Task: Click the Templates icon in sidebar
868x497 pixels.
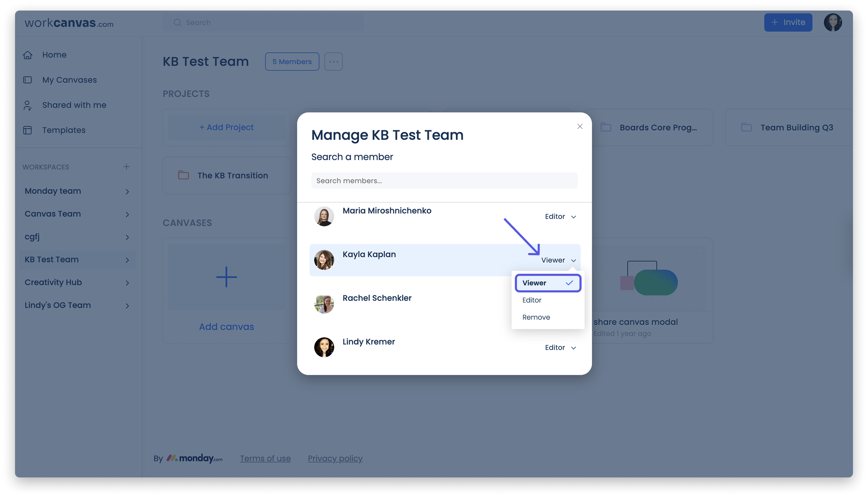Action: point(28,130)
